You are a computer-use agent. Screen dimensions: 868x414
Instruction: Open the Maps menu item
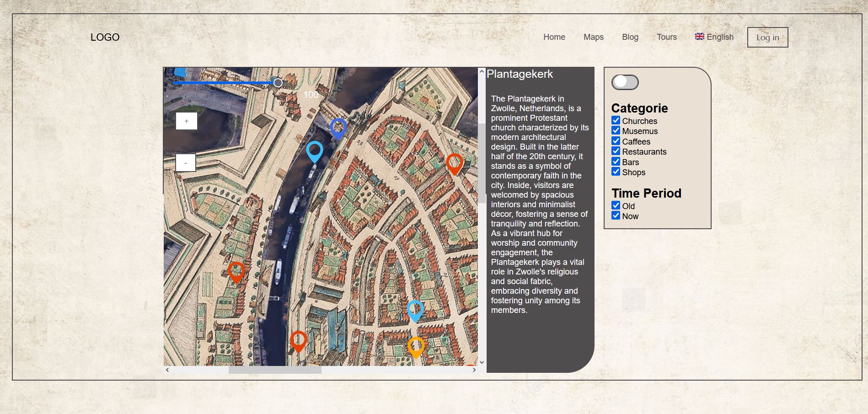tap(593, 37)
